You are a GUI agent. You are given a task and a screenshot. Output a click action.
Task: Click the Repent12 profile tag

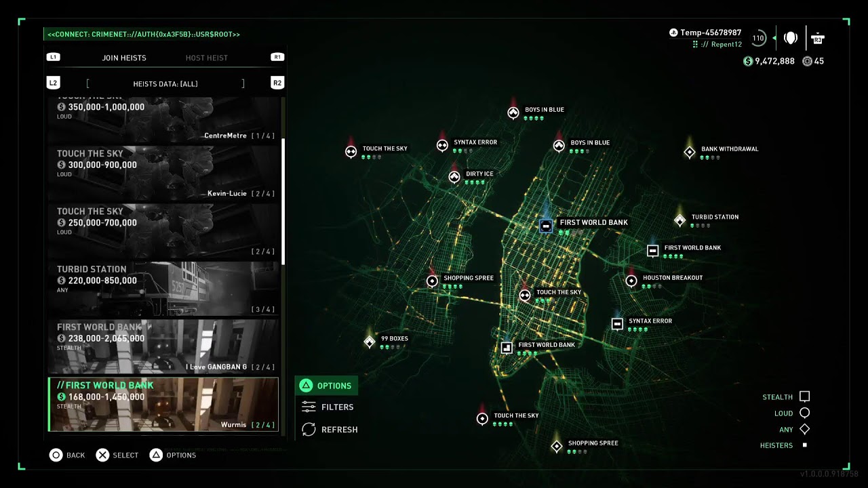coord(717,45)
